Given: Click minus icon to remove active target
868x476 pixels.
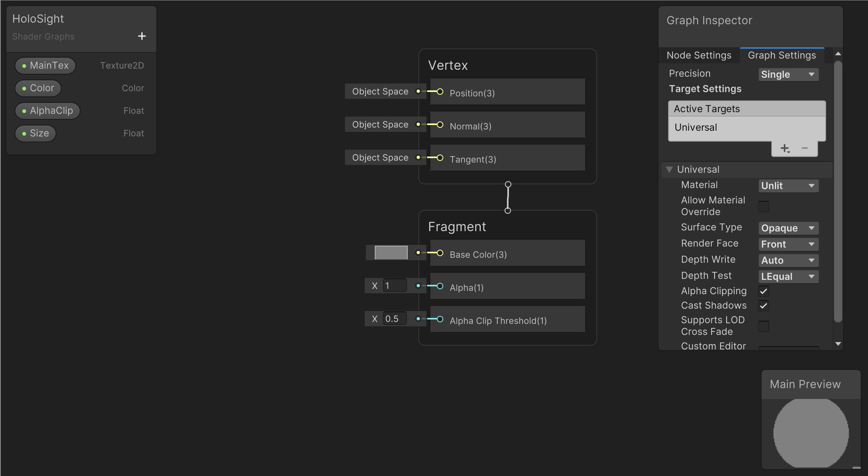Looking at the screenshot, I should click(x=805, y=148).
